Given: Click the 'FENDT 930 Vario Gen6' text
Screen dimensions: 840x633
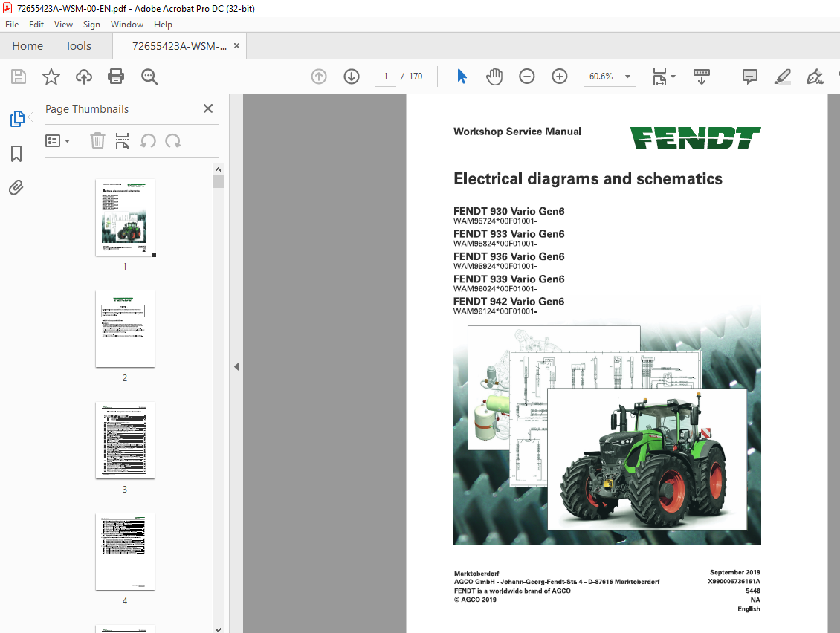Looking at the screenshot, I should point(509,211).
